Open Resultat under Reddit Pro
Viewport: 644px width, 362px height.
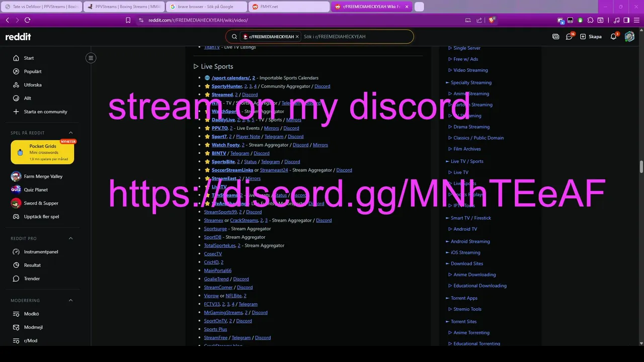[x=32, y=265]
